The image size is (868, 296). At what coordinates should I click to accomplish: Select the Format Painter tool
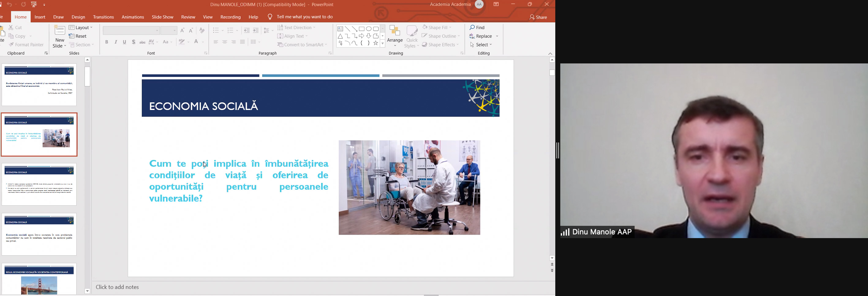pyautogui.click(x=26, y=45)
